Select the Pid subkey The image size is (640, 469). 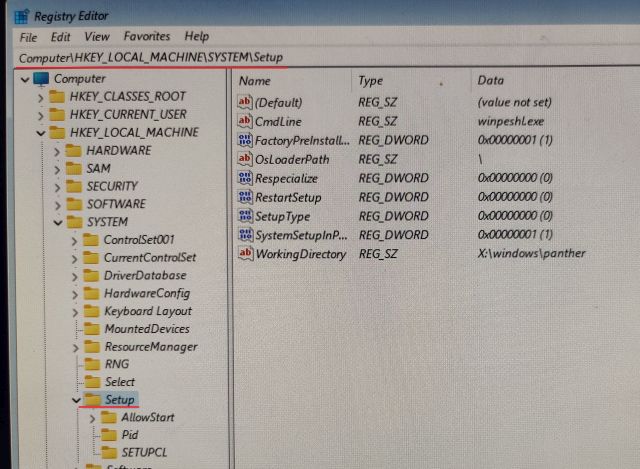click(x=130, y=435)
